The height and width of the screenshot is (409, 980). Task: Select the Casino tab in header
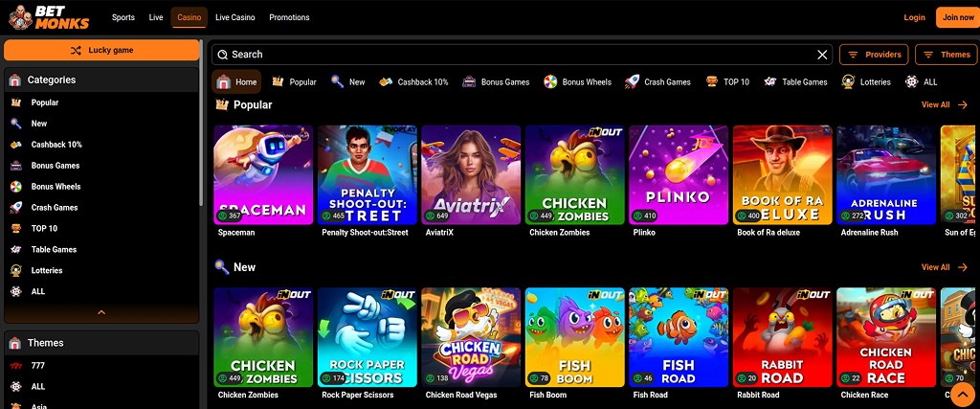coord(189,17)
